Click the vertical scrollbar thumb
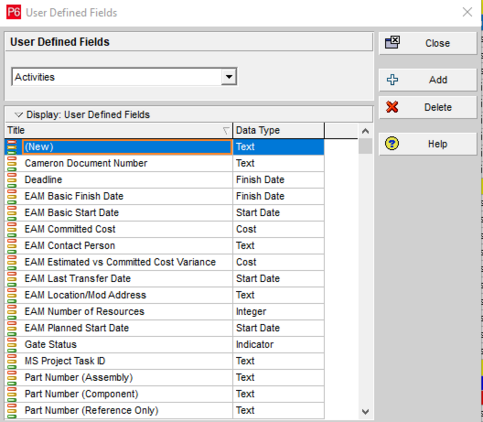The image size is (483, 422). pos(365,146)
